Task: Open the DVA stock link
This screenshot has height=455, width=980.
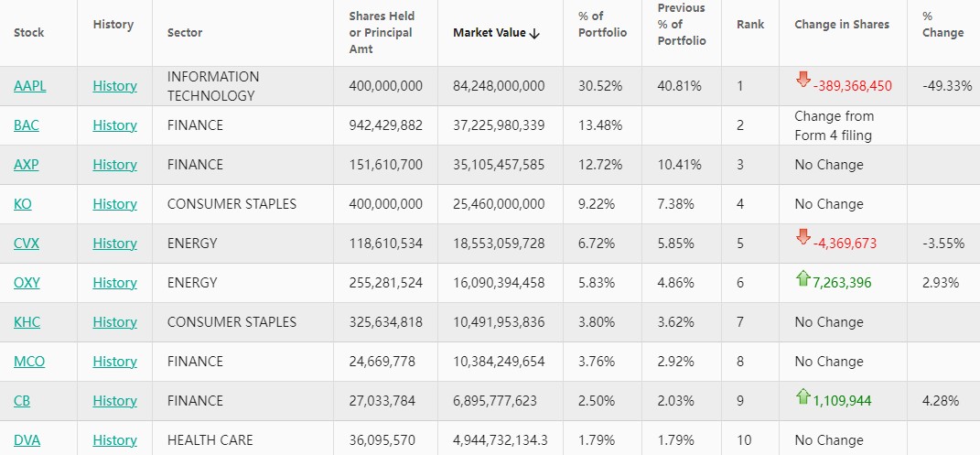Action: tap(27, 440)
